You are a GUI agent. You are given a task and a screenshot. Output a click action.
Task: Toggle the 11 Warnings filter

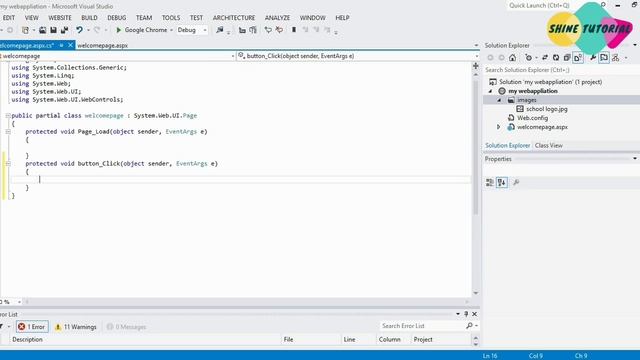76,327
